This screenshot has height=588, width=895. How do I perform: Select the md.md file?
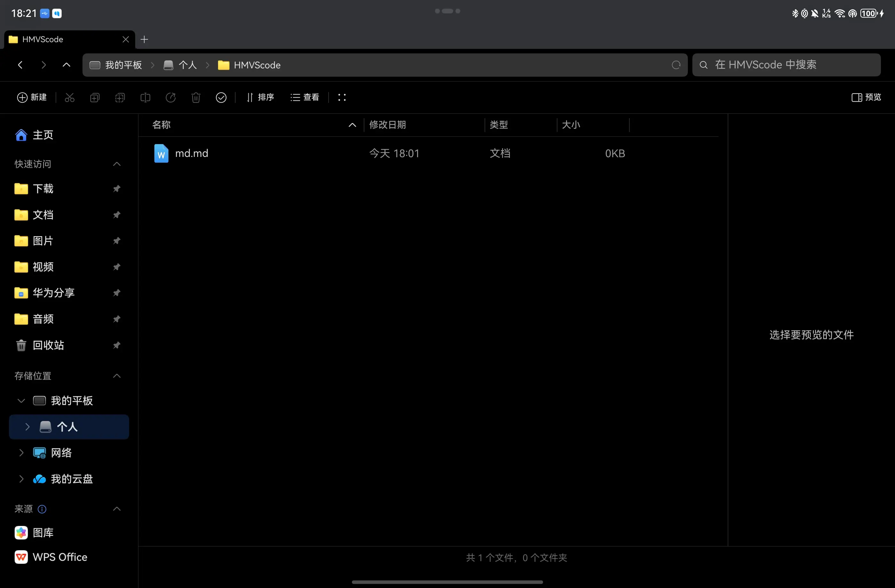tap(191, 153)
